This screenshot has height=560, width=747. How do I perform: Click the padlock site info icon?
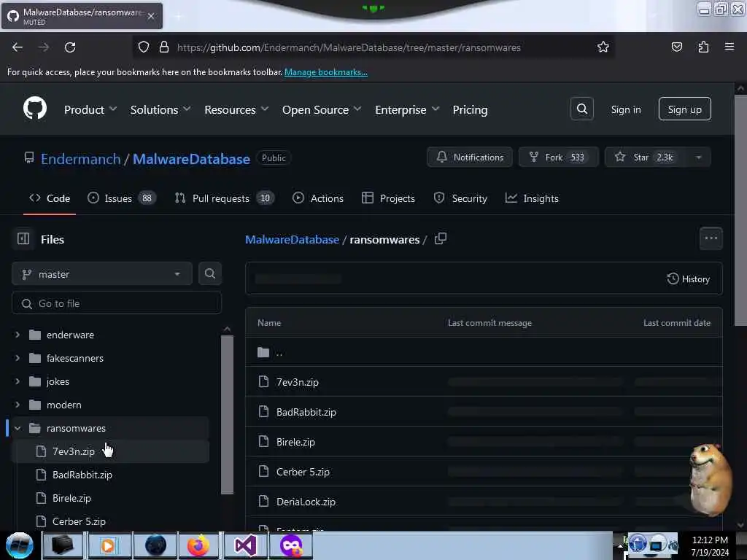click(x=164, y=47)
